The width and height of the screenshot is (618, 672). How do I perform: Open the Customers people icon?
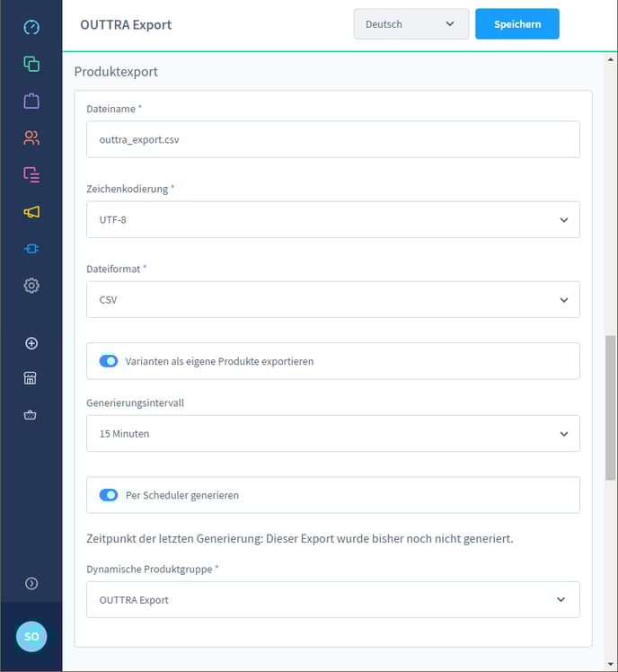[x=31, y=138]
